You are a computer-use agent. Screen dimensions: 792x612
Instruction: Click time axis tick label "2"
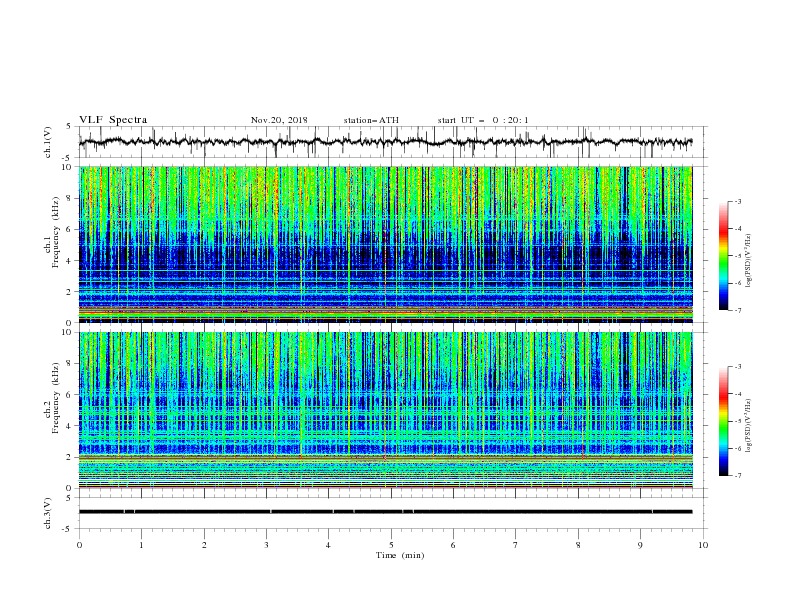point(204,545)
